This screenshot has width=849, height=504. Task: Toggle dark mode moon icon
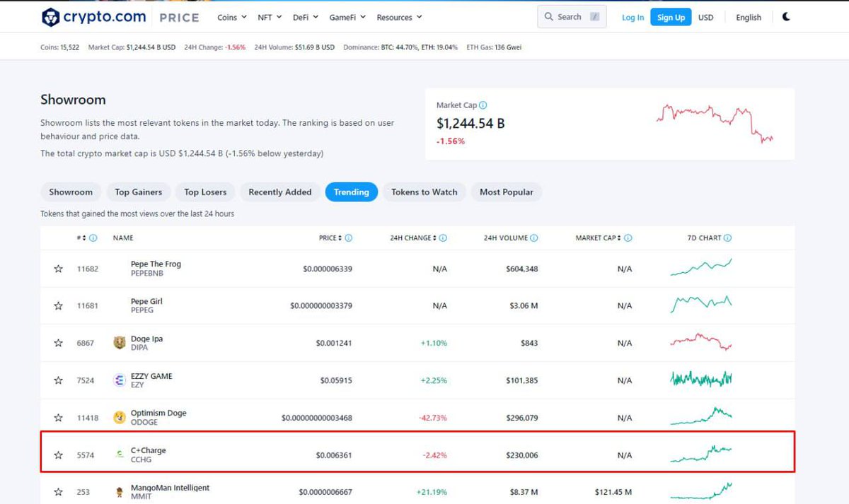(786, 17)
